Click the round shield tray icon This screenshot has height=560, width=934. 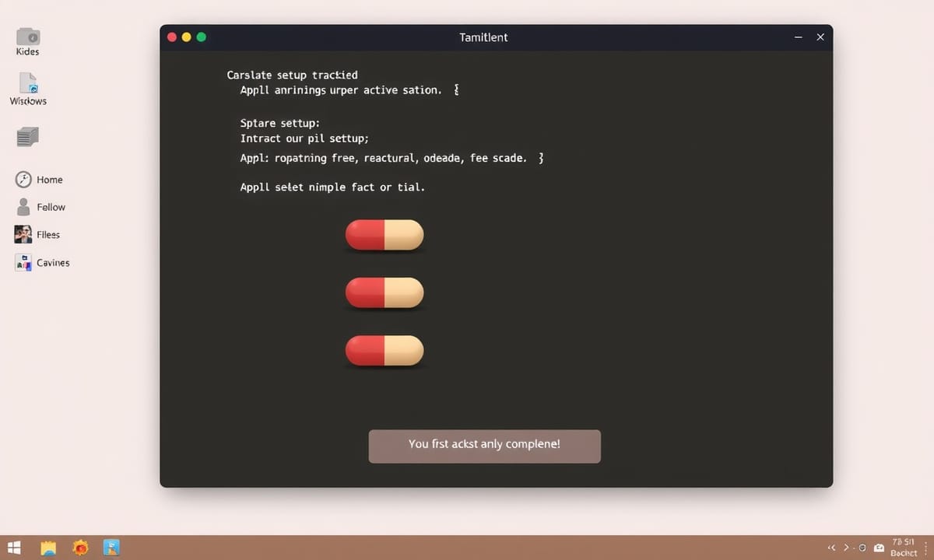[x=863, y=548]
